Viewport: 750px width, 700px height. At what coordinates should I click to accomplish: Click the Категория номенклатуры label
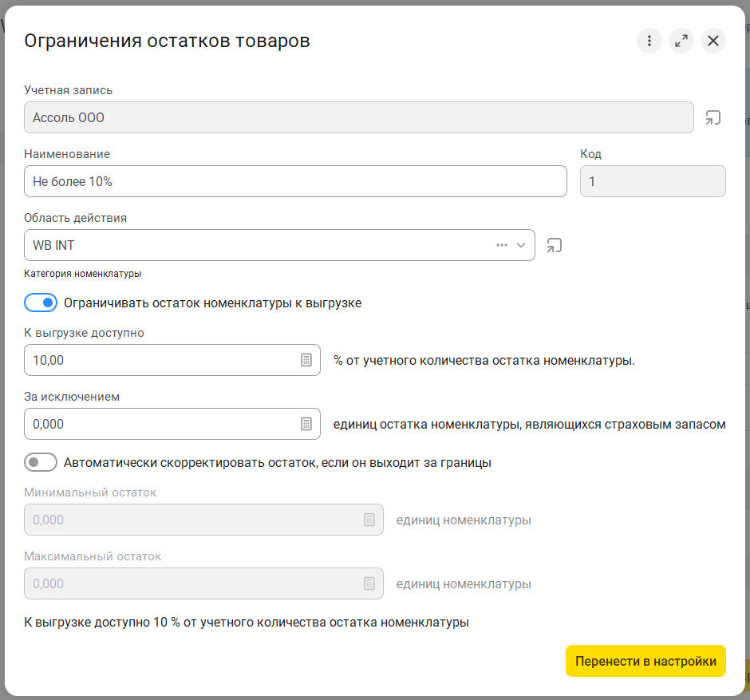tap(82, 274)
